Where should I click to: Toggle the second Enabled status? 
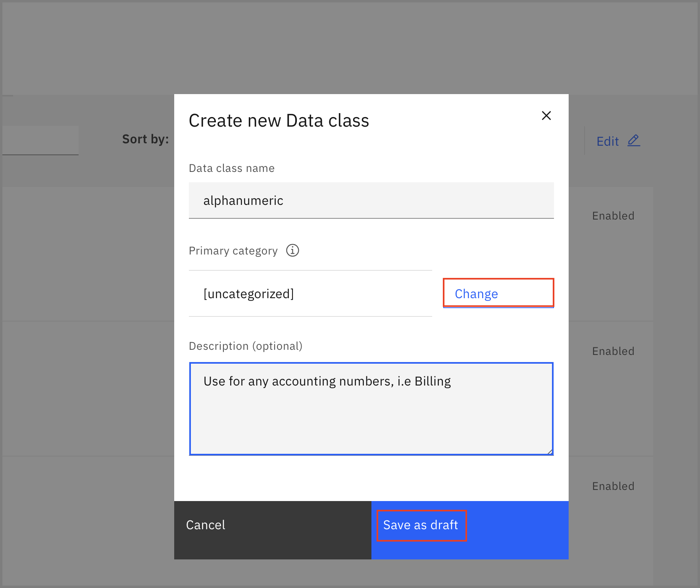tap(613, 351)
